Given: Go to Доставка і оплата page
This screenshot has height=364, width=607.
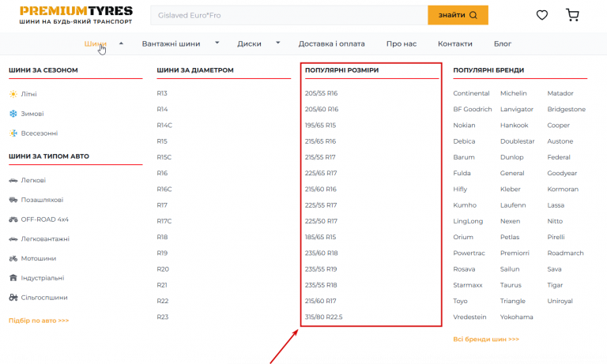Looking at the screenshot, I should (331, 43).
